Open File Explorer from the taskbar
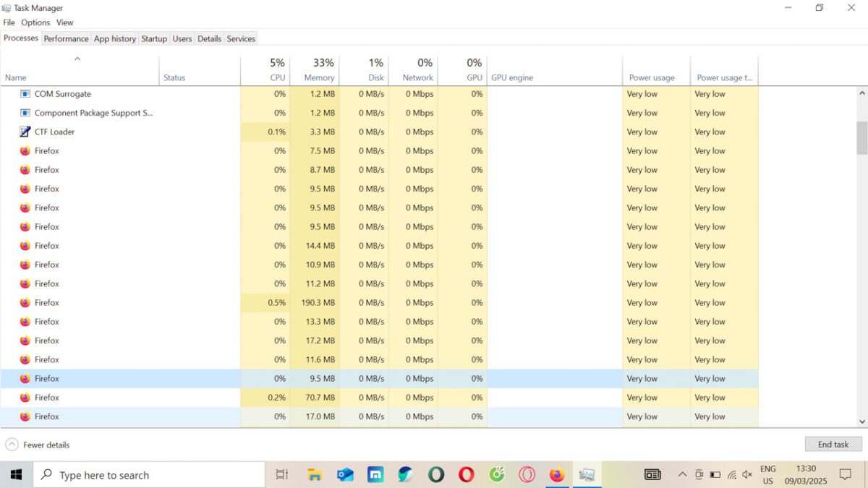The width and height of the screenshot is (868, 488). 314,475
